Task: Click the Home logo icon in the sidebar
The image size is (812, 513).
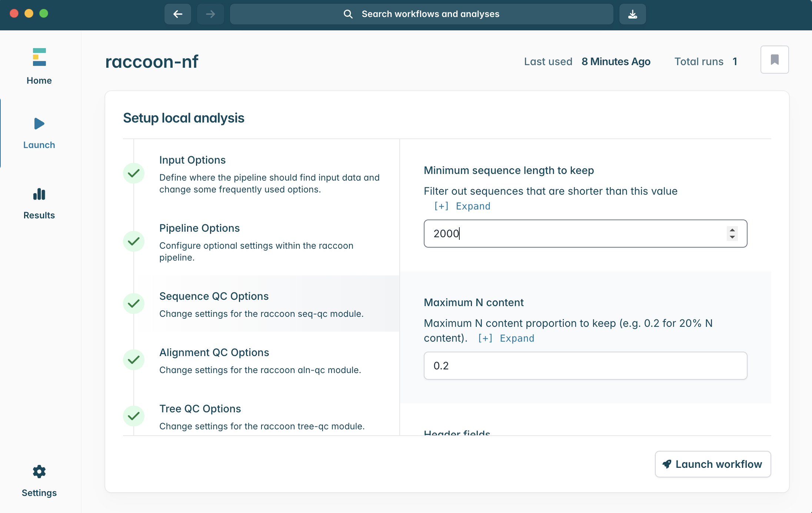Action: pos(39,57)
